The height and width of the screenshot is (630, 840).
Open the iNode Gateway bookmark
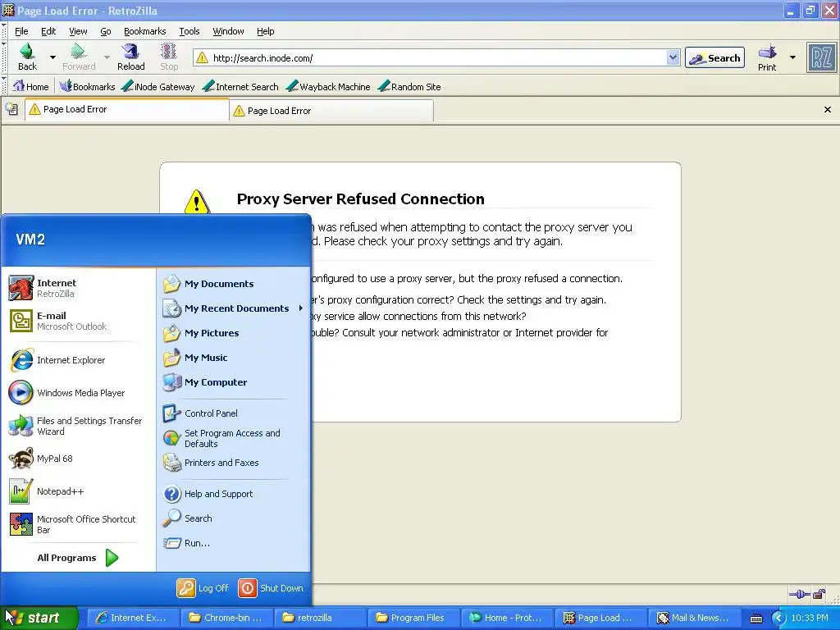(x=158, y=86)
